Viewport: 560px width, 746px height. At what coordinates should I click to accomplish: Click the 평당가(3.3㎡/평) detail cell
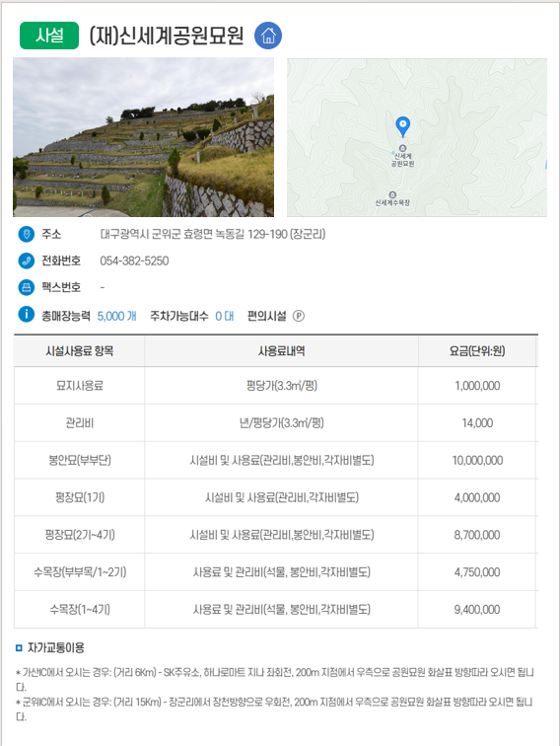click(x=281, y=386)
